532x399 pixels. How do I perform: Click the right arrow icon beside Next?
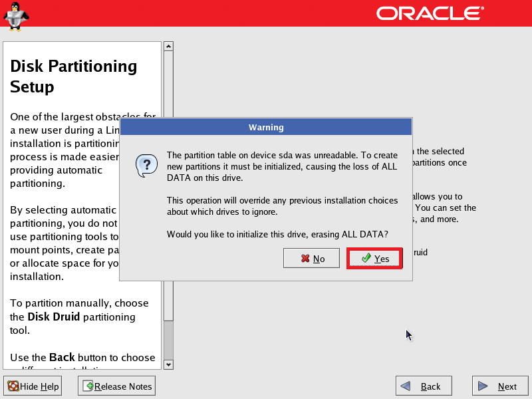point(483,386)
